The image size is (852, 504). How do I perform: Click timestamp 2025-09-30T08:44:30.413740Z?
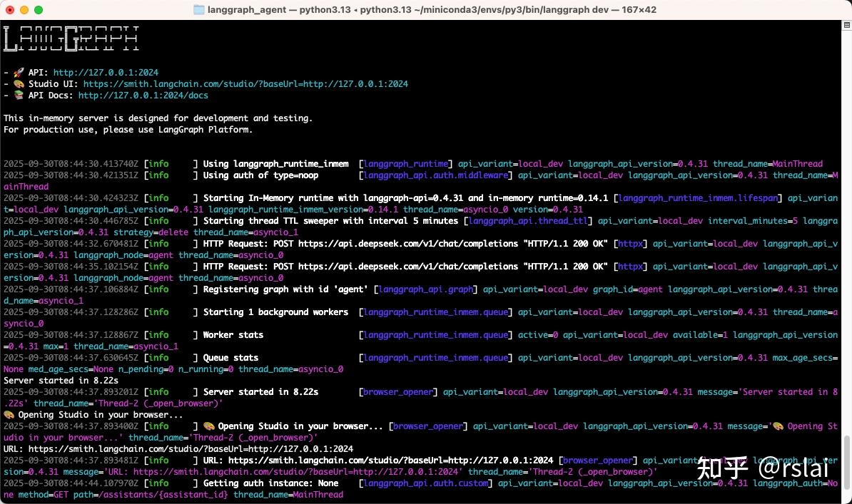click(x=71, y=163)
